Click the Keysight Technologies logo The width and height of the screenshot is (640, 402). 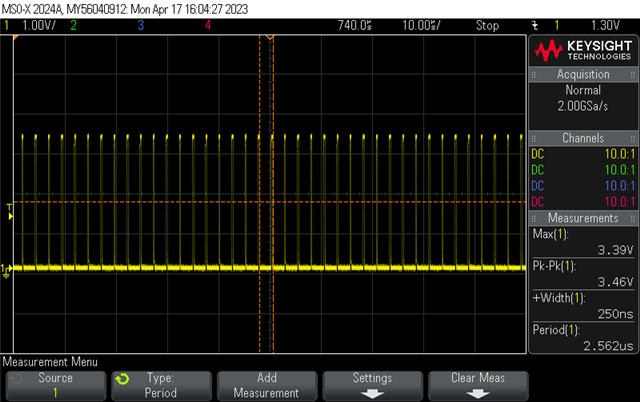(582, 50)
